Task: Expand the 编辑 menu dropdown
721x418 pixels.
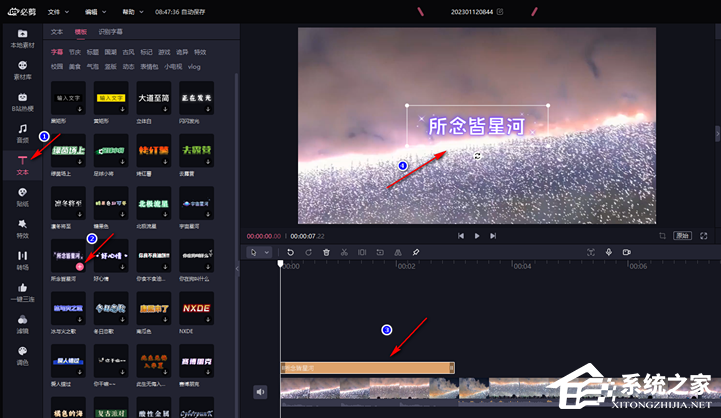Action: pyautogui.click(x=95, y=12)
